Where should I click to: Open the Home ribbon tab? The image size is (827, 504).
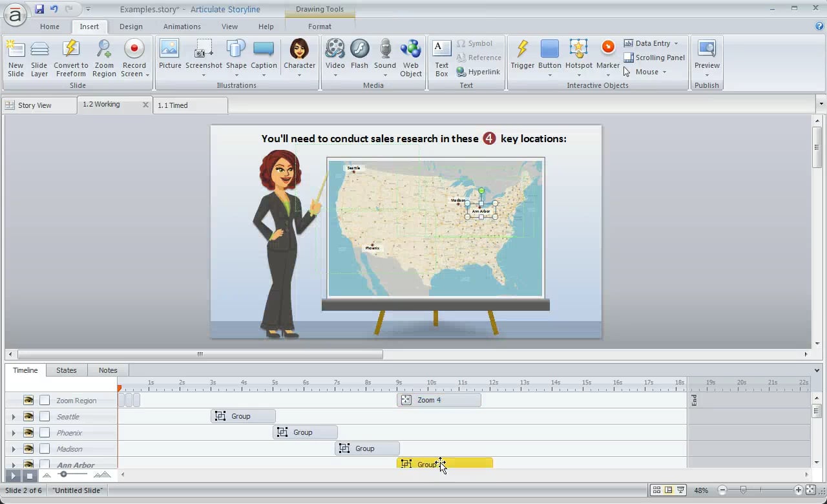coord(49,26)
